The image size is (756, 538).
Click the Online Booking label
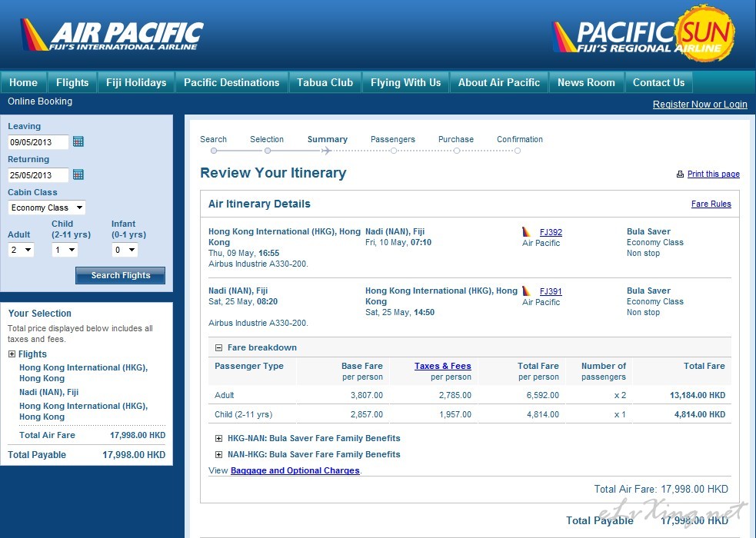pos(40,101)
